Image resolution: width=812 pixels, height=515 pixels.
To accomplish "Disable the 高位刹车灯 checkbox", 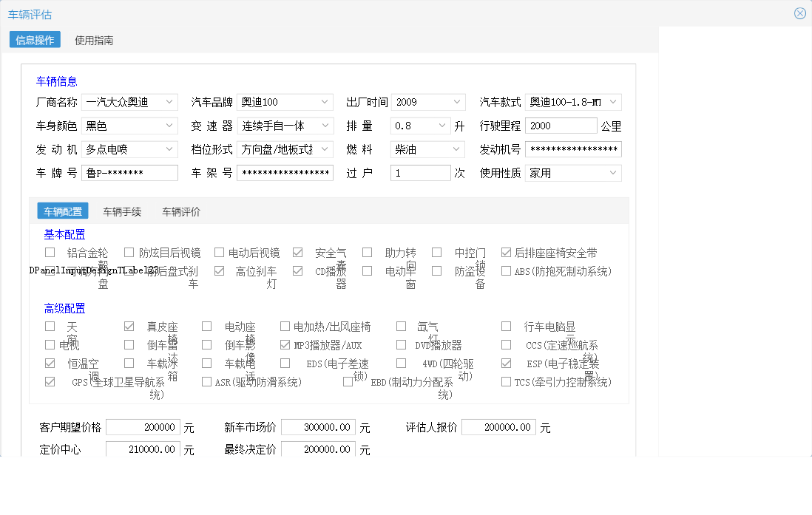I will coord(219,270).
